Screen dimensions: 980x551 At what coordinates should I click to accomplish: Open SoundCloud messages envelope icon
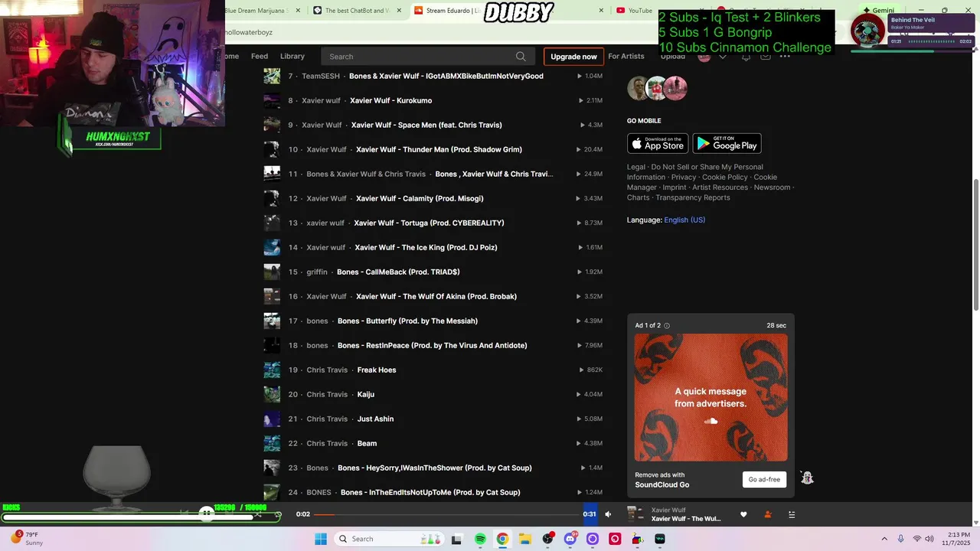click(x=765, y=57)
